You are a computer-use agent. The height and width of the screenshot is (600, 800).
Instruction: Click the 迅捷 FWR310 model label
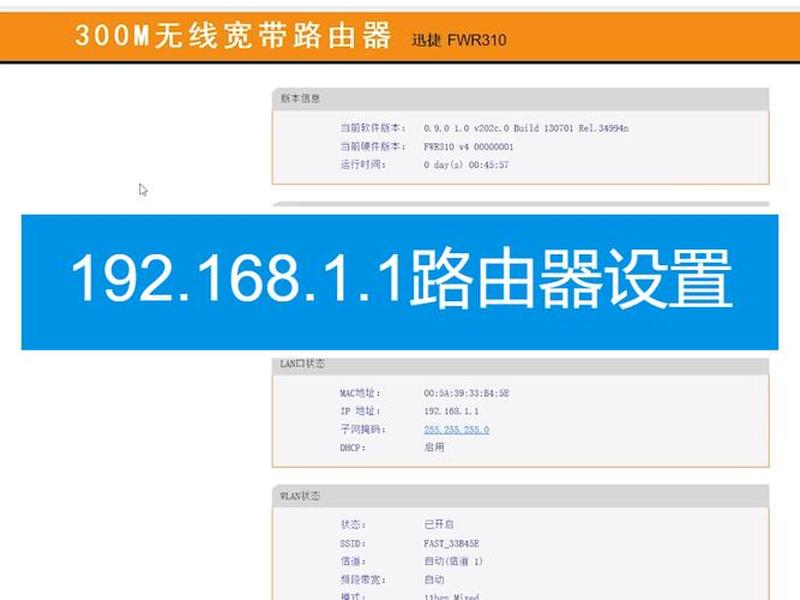[x=459, y=40]
